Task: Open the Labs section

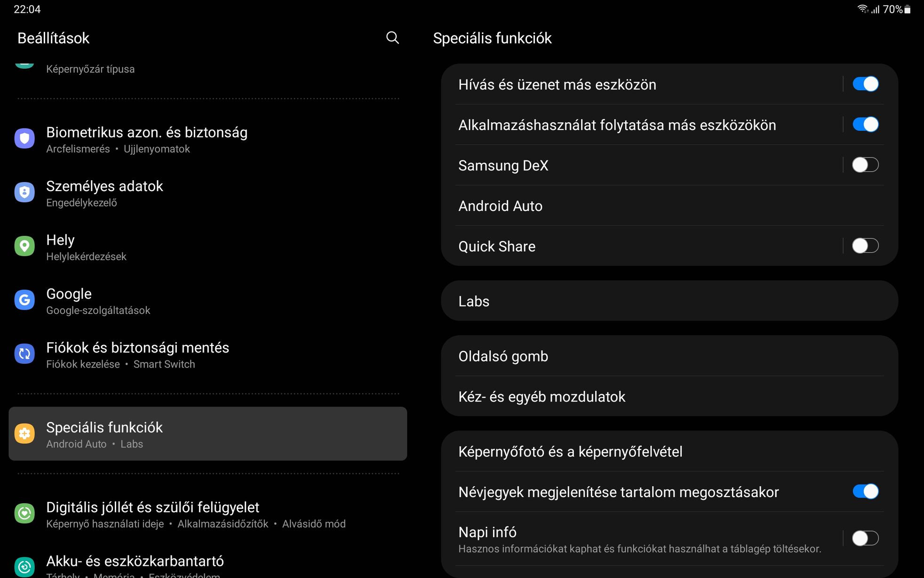Action: tap(669, 301)
